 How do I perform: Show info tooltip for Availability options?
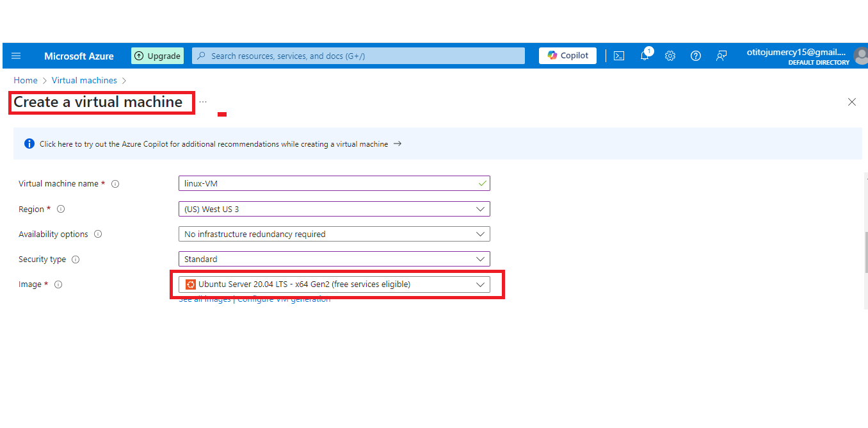point(98,234)
